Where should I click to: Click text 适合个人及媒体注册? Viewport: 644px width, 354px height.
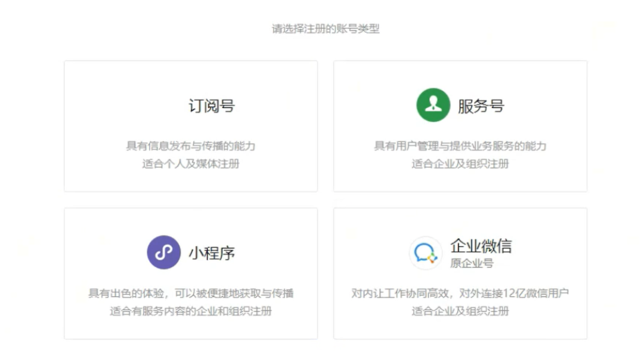[x=191, y=164]
